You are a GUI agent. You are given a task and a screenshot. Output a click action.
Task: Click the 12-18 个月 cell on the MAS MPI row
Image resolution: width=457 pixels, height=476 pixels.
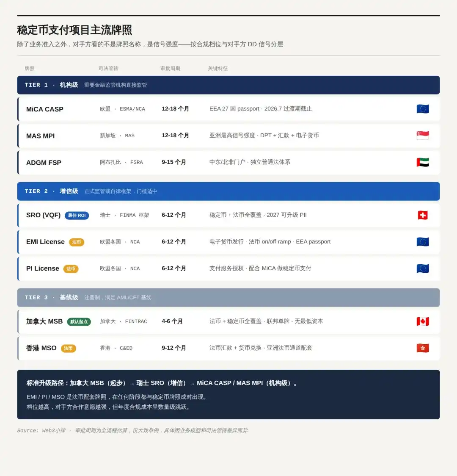click(175, 136)
